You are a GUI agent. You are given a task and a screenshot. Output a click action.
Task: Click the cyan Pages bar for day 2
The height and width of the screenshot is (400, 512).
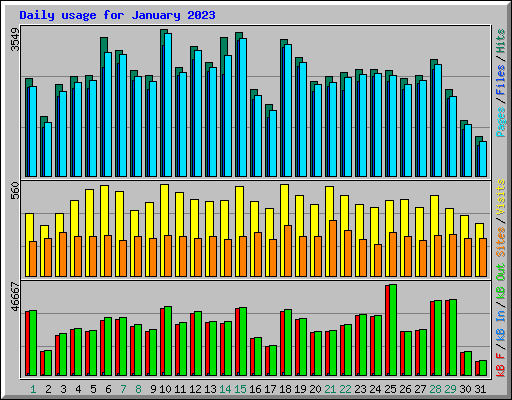(48, 149)
